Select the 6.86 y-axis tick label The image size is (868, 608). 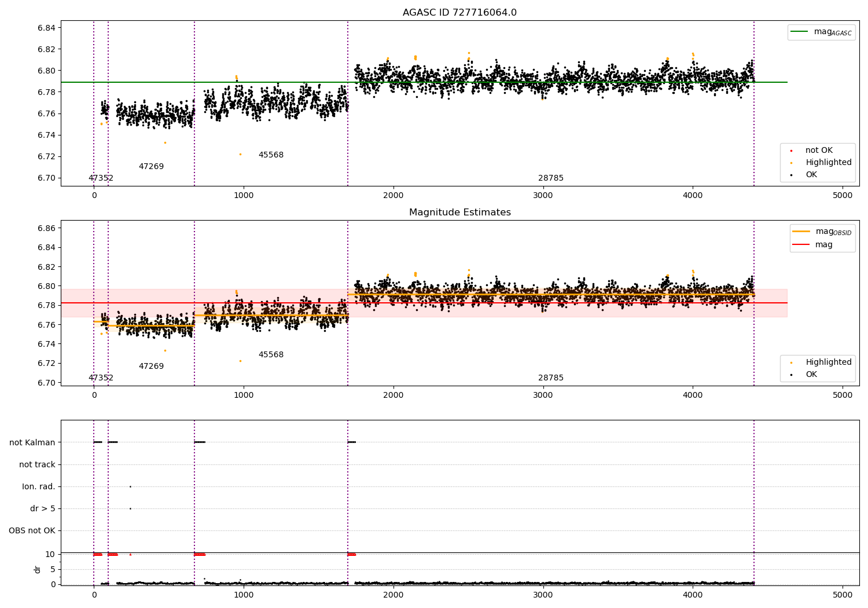[x=46, y=228]
